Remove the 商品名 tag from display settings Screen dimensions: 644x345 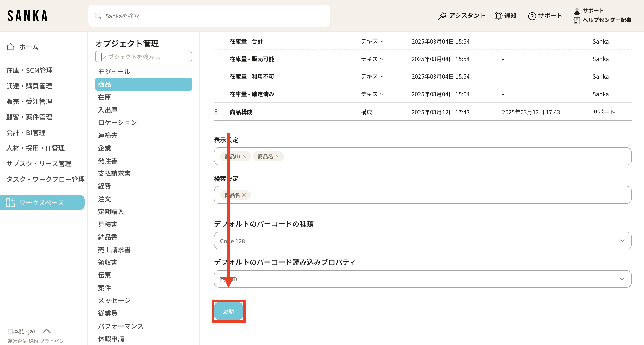[277, 156]
